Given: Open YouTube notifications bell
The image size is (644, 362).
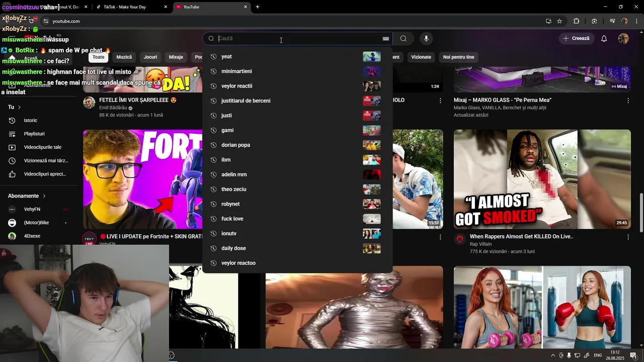Looking at the screenshot, I should 604,39.
